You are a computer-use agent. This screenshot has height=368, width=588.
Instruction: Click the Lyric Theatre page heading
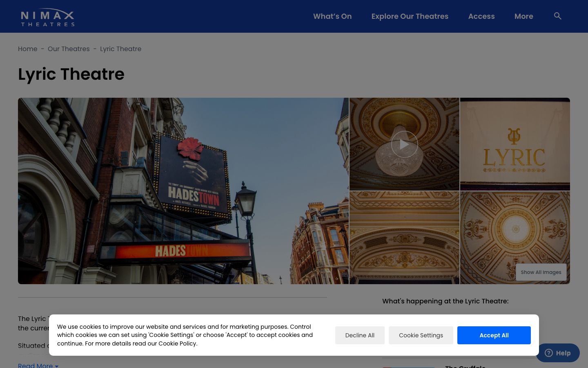pos(71,74)
